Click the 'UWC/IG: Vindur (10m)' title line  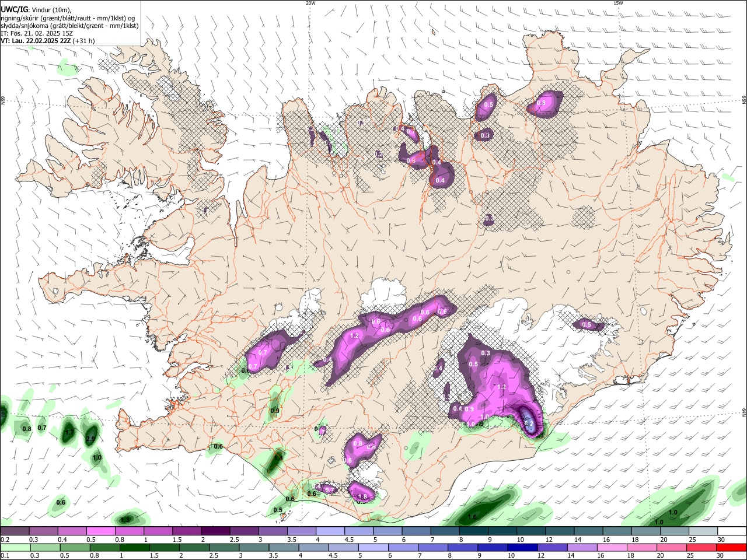click(x=36, y=10)
